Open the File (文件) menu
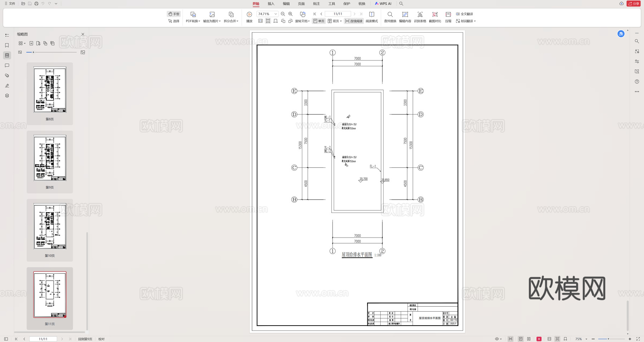This screenshot has height=342, width=644. pyautogui.click(x=10, y=4)
